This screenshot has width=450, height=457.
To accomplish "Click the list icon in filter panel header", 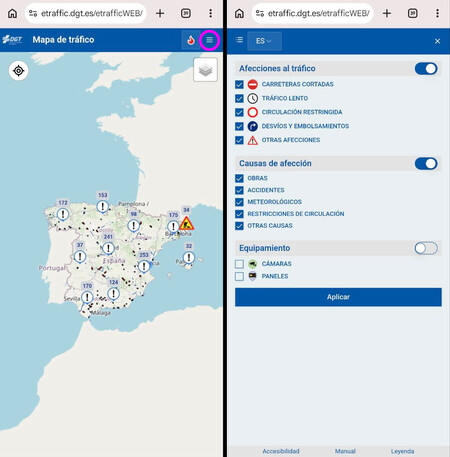I will (239, 40).
